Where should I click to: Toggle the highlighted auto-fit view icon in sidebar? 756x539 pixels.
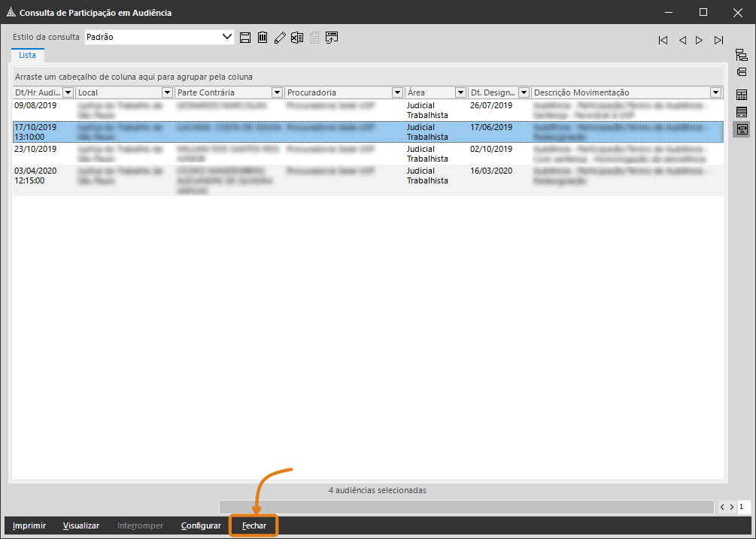coord(742,129)
